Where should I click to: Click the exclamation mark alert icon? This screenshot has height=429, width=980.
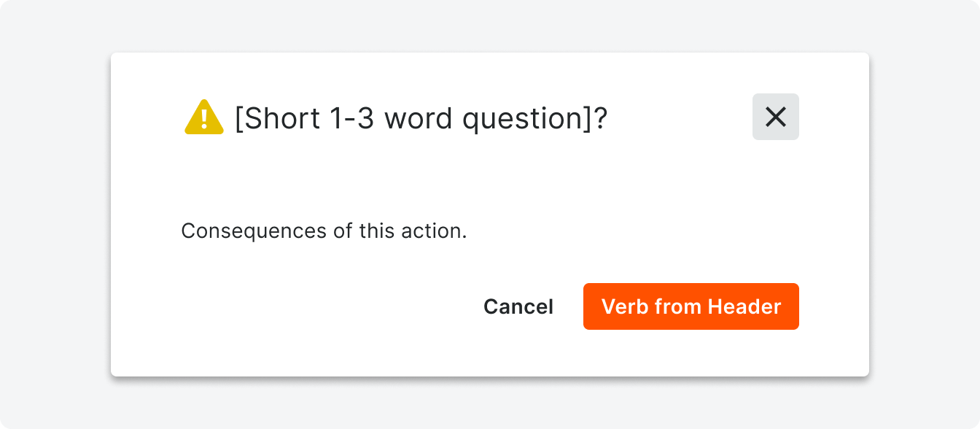[x=204, y=117]
